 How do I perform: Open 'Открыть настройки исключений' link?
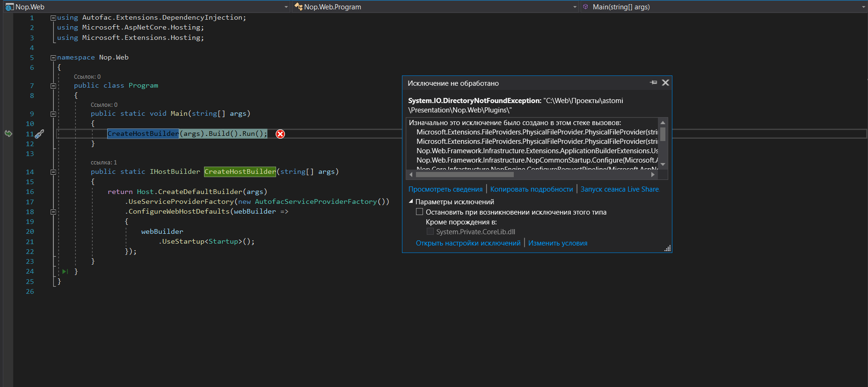468,243
